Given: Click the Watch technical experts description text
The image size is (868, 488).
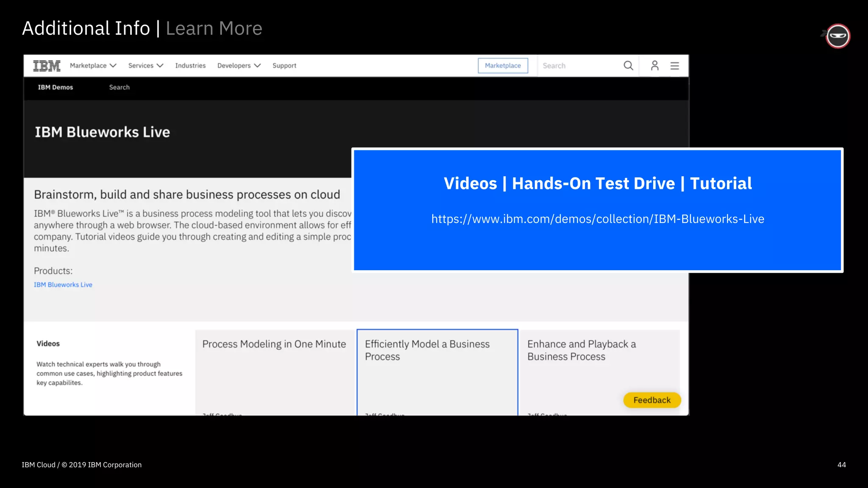Looking at the screenshot, I should pyautogui.click(x=109, y=373).
